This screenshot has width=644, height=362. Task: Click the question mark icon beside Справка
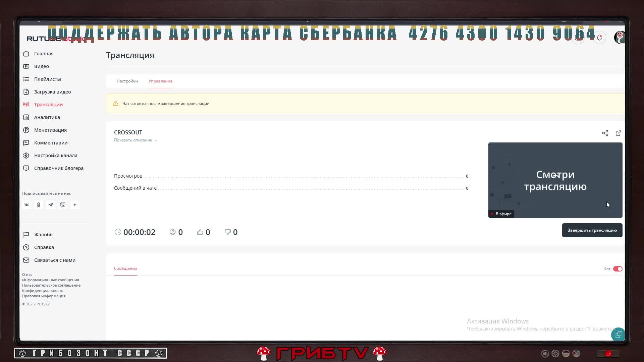pyautogui.click(x=26, y=247)
